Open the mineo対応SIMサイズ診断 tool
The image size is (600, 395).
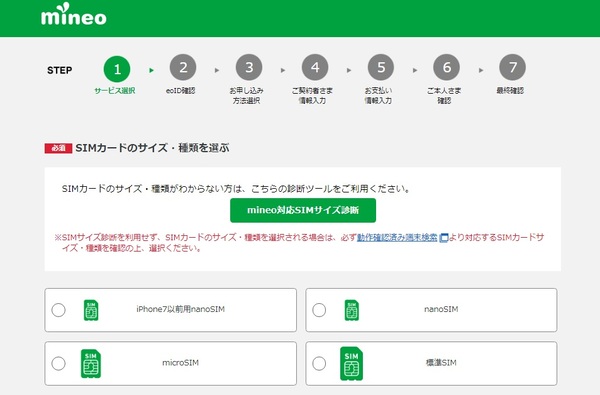click(303, 210)
